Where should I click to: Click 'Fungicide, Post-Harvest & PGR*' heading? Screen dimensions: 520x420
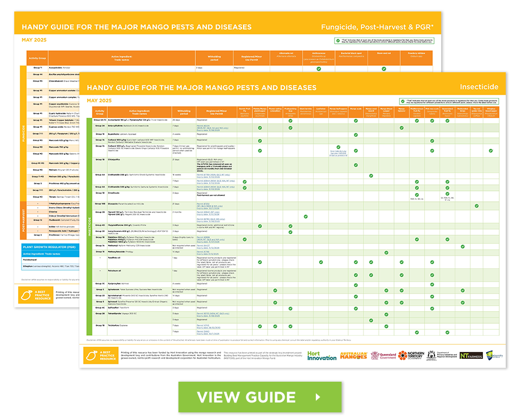pyautogui.click(x=377, y=27)
